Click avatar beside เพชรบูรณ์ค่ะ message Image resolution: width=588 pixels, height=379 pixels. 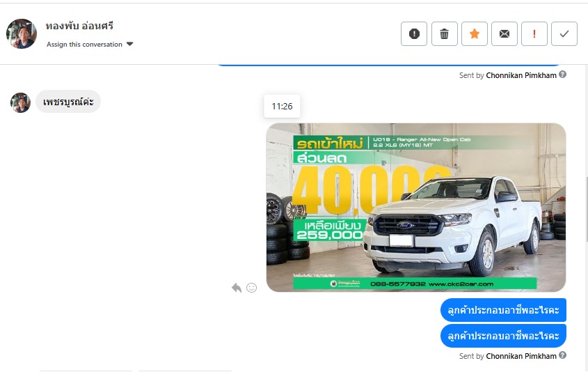click(20, 102)
